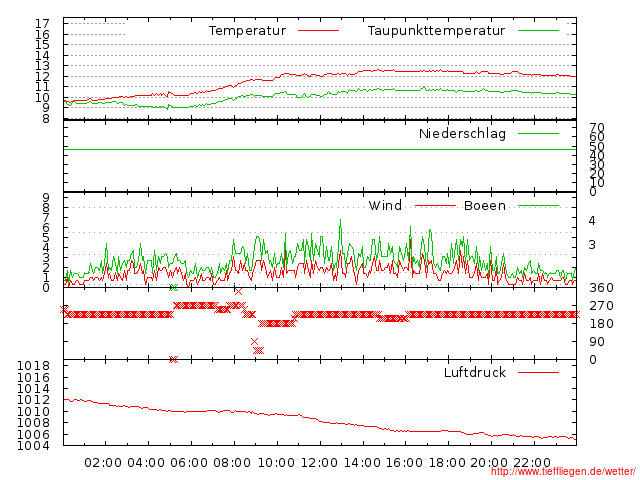Click the 8 temperature axis value
Image resolution: width=640 pixels, height=480 pixels.
[x=46, y=118]
